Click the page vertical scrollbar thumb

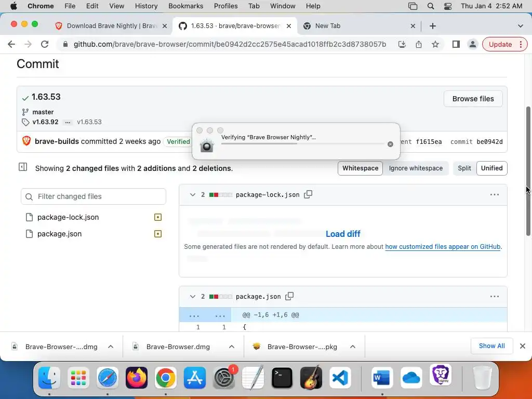(x=528, y=171)
